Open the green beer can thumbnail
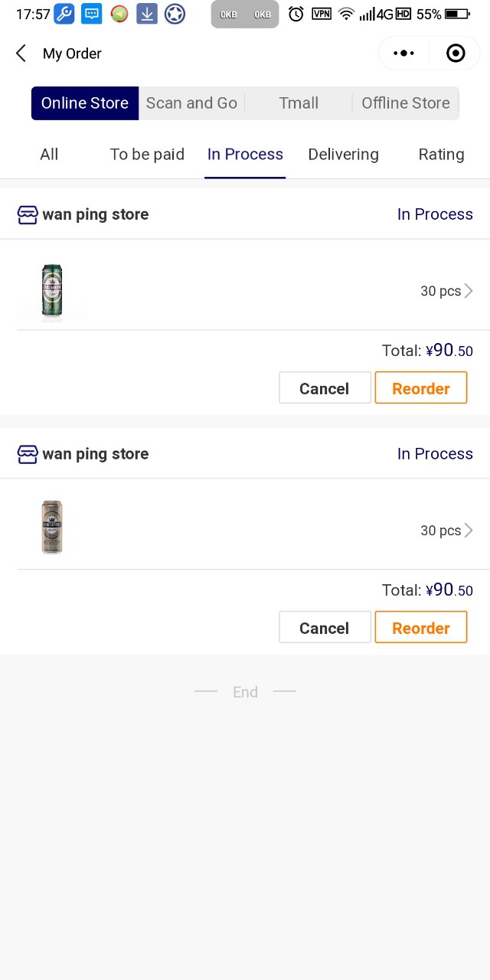490x980 pixels. click(52, 291)
